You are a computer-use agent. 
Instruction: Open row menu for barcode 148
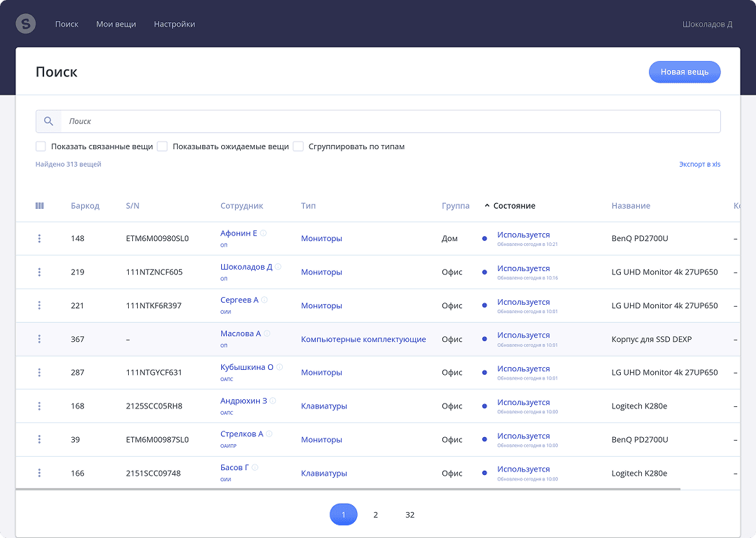point(39,238)
